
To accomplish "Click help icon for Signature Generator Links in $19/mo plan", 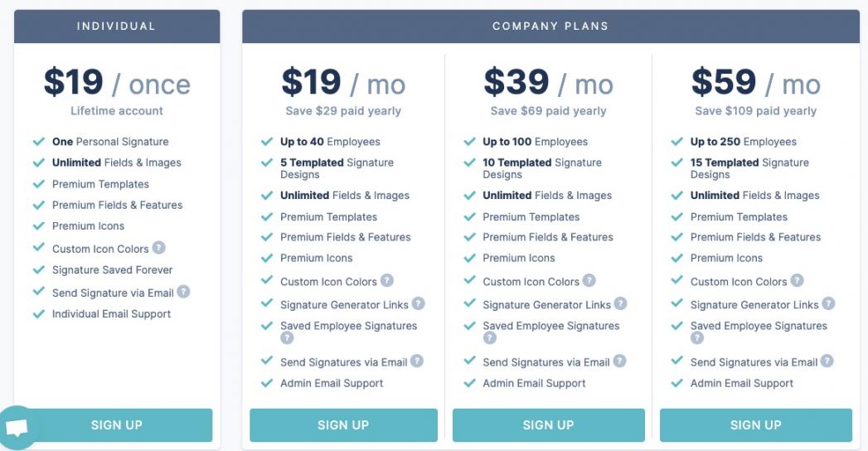I will 418,304.
